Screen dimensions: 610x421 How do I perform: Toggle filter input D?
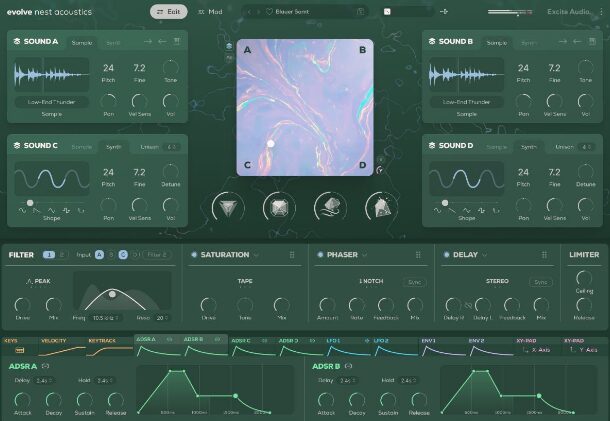135,255
